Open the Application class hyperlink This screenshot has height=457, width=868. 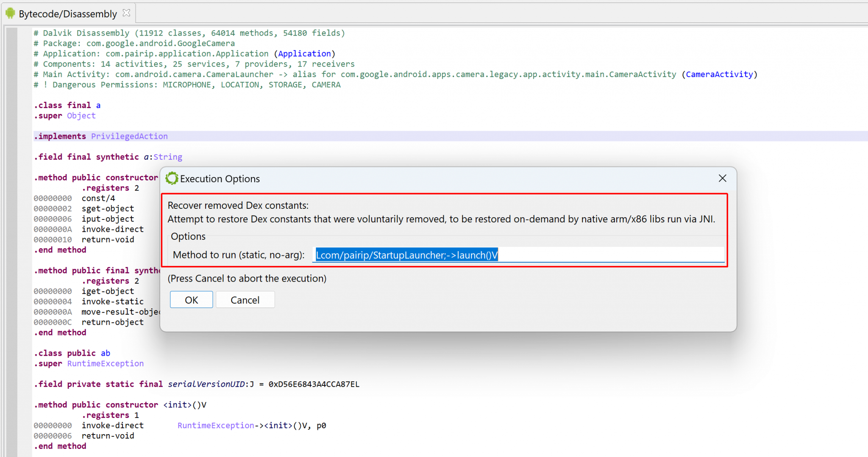[304, 53]
